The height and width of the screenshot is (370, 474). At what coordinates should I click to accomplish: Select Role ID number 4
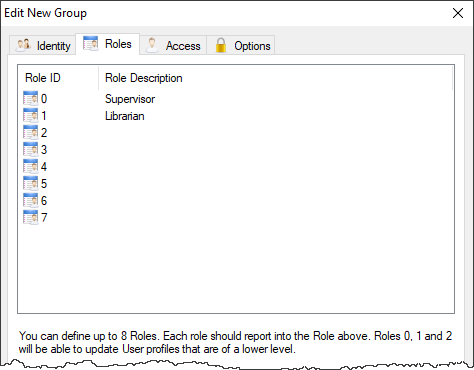click(x=44, y=167)
